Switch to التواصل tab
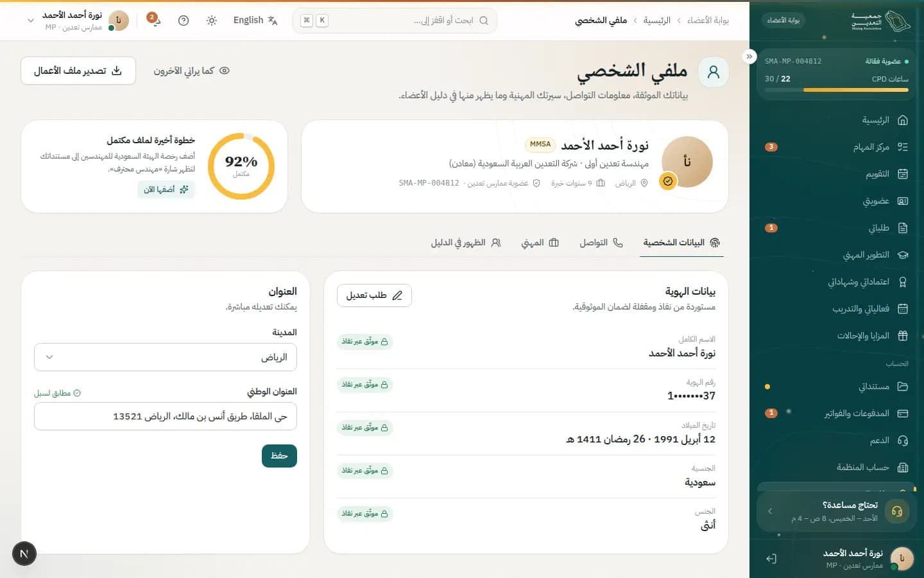 [601, 243]
